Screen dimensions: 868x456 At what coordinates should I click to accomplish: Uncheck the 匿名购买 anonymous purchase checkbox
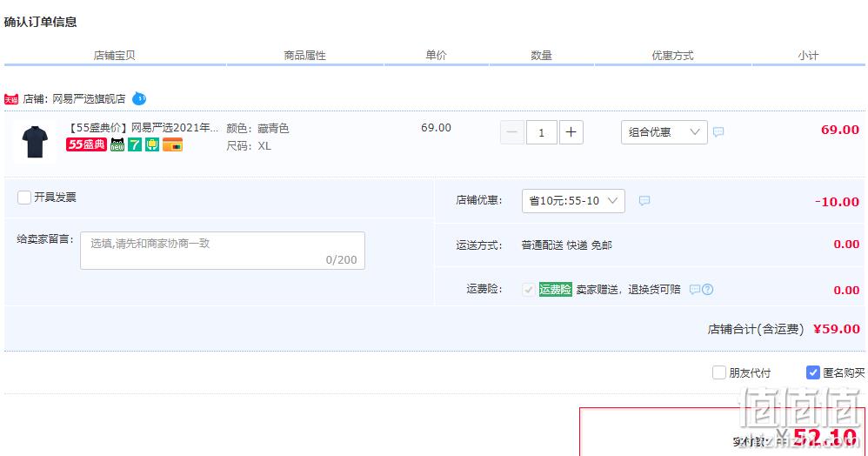(812, 372)
